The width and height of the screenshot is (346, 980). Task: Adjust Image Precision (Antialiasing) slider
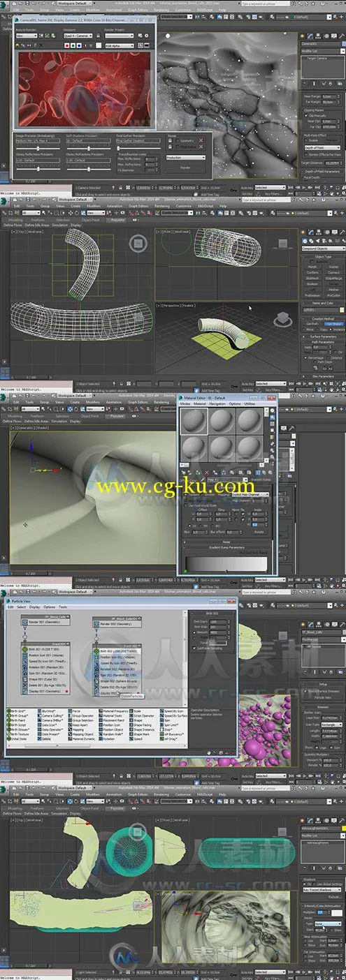pos(38,147)
